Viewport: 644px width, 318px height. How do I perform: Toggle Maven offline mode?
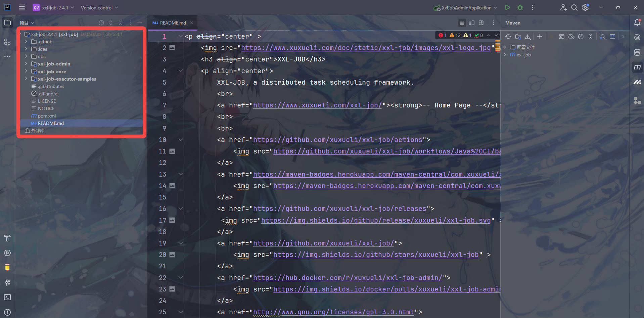(x=571, y=37)
